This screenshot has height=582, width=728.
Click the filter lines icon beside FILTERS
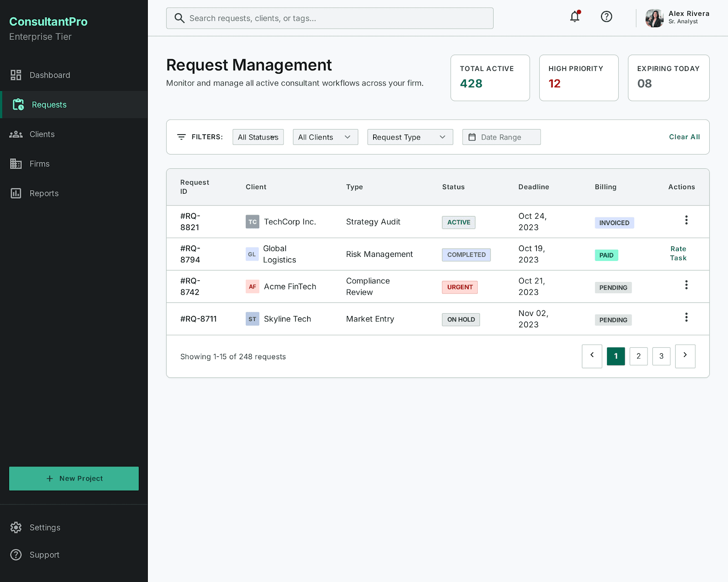(181, 137)
